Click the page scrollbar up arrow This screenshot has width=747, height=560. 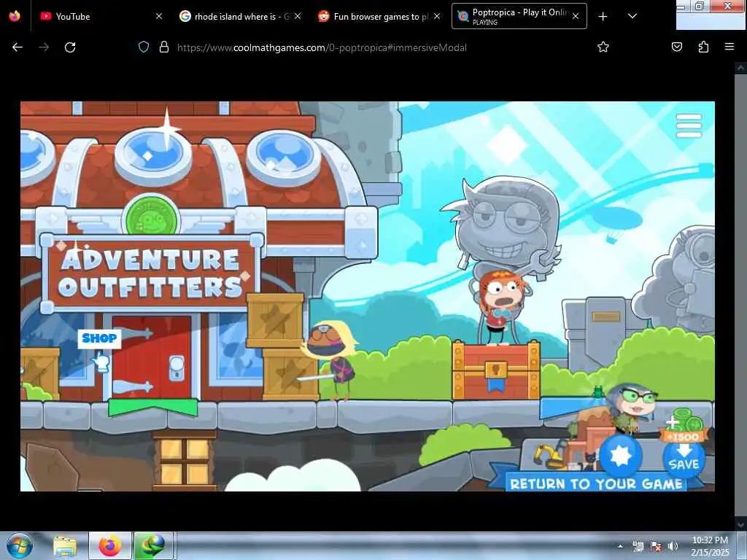click(740, 68)
